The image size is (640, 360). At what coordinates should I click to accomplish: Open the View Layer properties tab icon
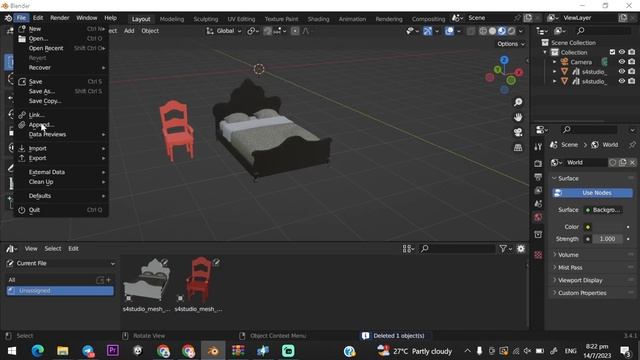[538, 190]
